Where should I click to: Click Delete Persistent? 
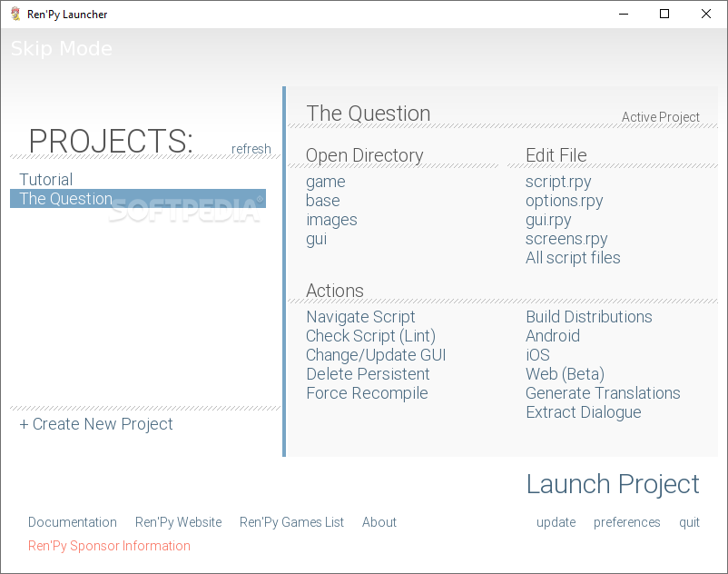pyautogui.click(x=368, y=374)
